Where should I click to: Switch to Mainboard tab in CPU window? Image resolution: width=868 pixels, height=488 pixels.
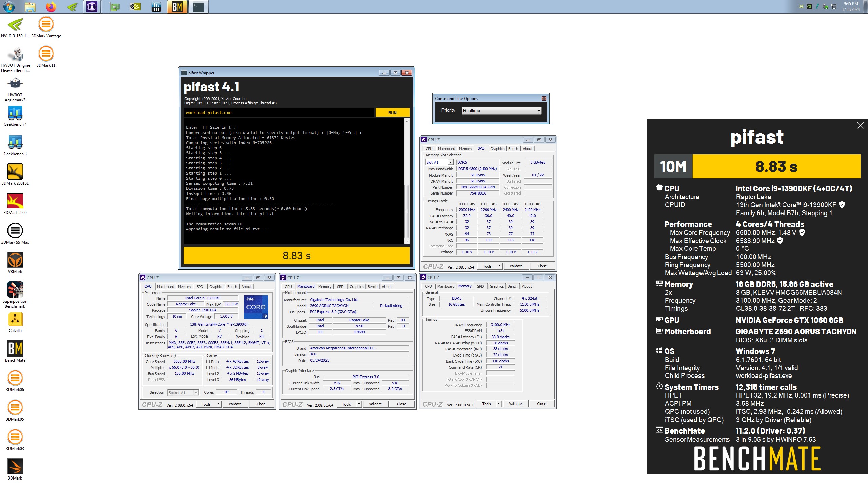pyautogui.click(x=165, y=287)
